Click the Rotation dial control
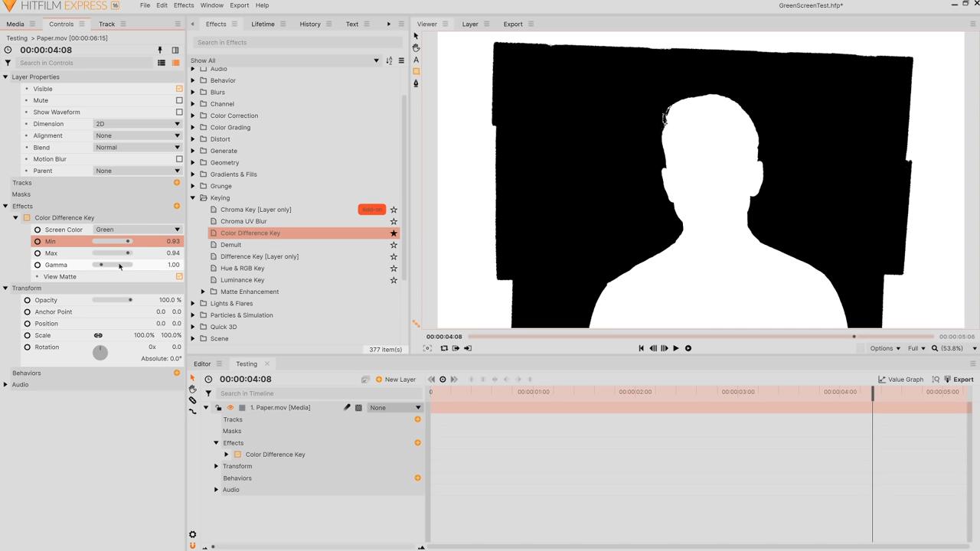Image resolution: width=980 pixels, height=551 pixels. [x=100, y=352]
